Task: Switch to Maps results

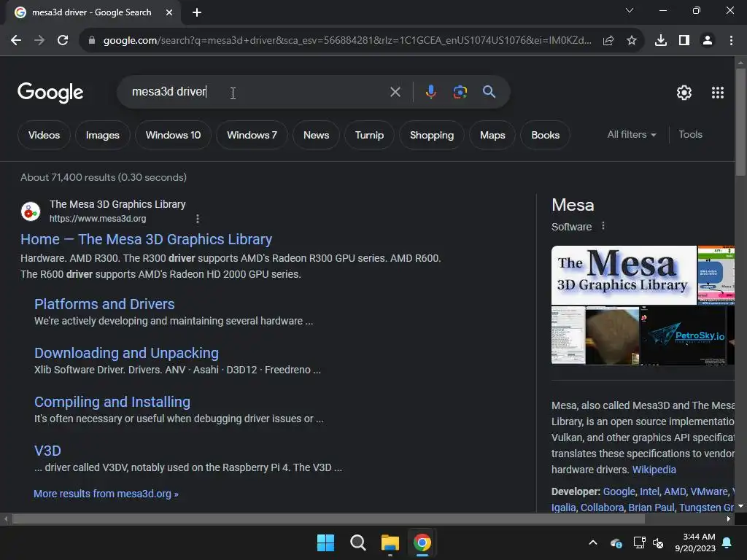Action: coord(492,135)
